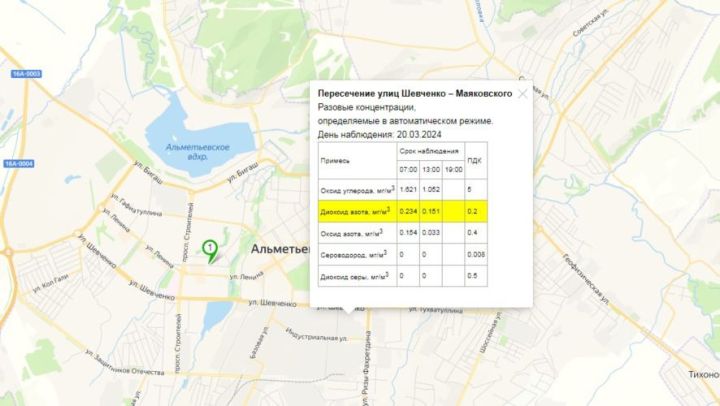
Task: Click the Индустриальная ул. street label
Action: 316,334
